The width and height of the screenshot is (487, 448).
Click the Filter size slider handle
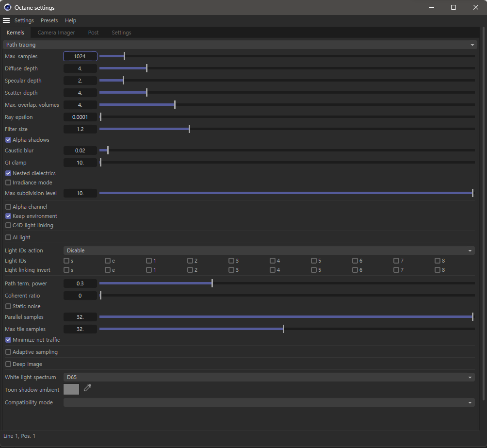coord(189,129)
